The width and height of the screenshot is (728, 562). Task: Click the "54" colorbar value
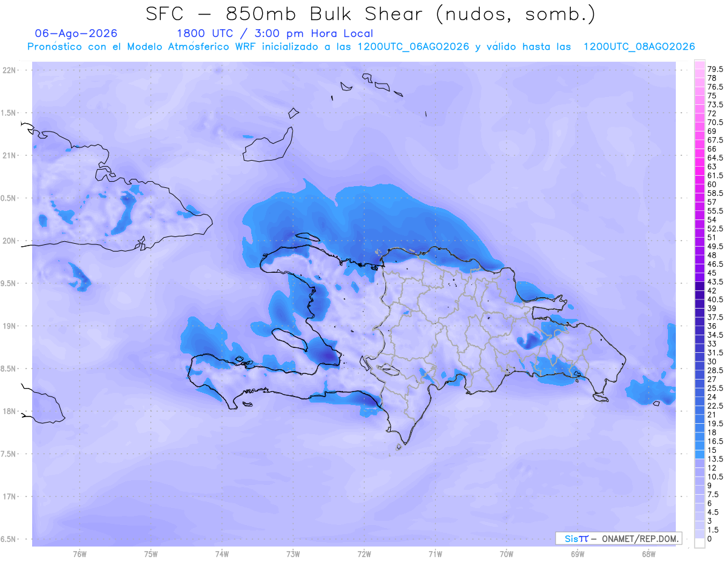[x=712, y=219]
